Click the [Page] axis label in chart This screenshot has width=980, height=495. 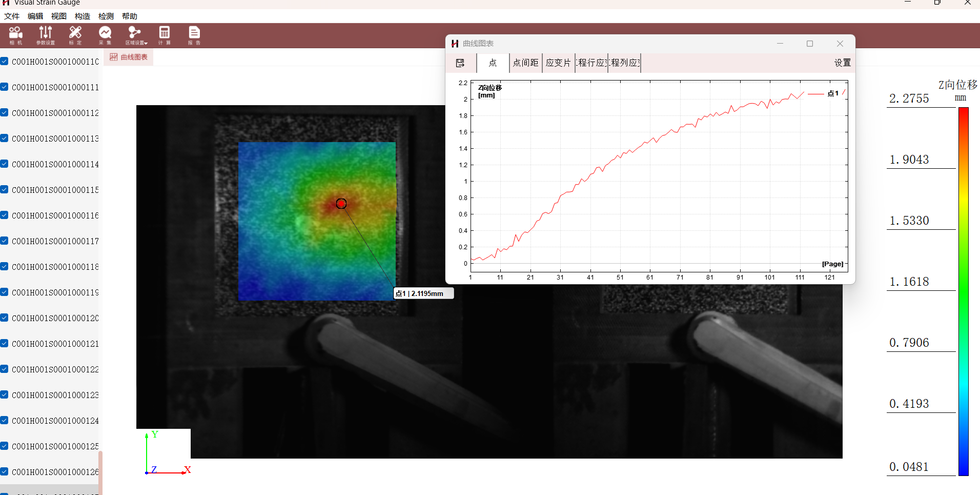point(832,264)
